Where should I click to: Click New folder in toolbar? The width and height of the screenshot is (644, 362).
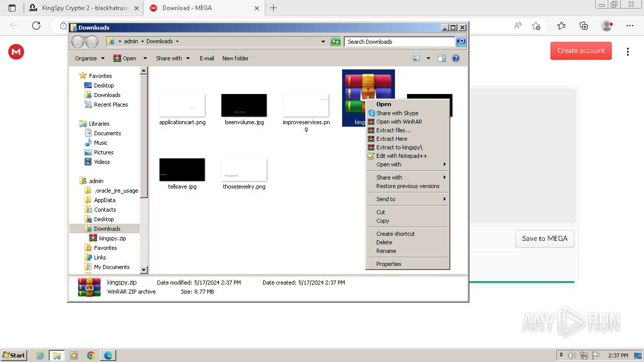235,58
